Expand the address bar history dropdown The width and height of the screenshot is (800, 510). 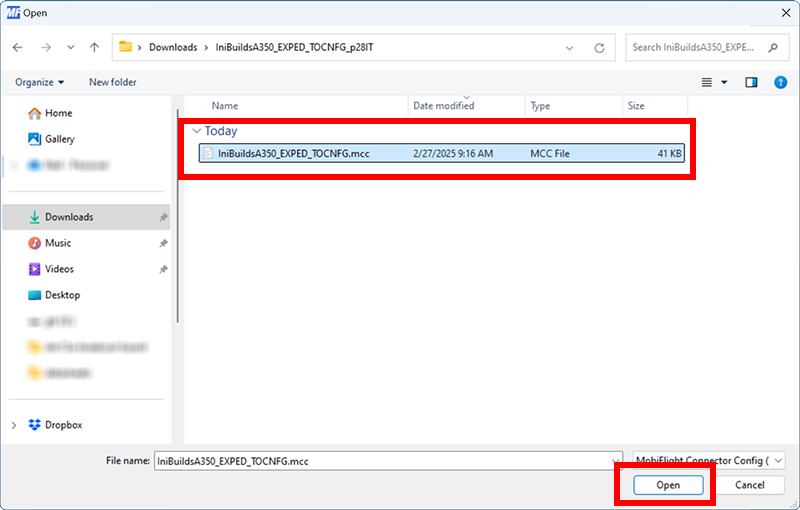(x=569, y=48)
